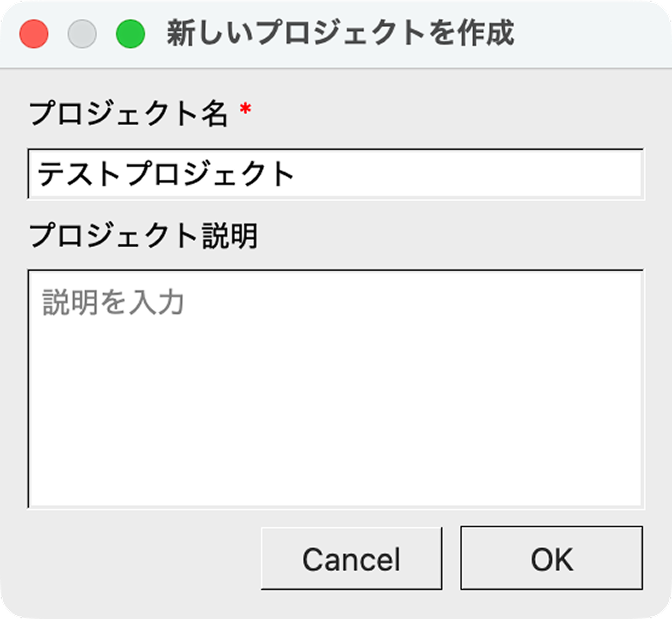Confirm project creation with OK
This screenshot has width=672, height=619.
pos(552,558)
